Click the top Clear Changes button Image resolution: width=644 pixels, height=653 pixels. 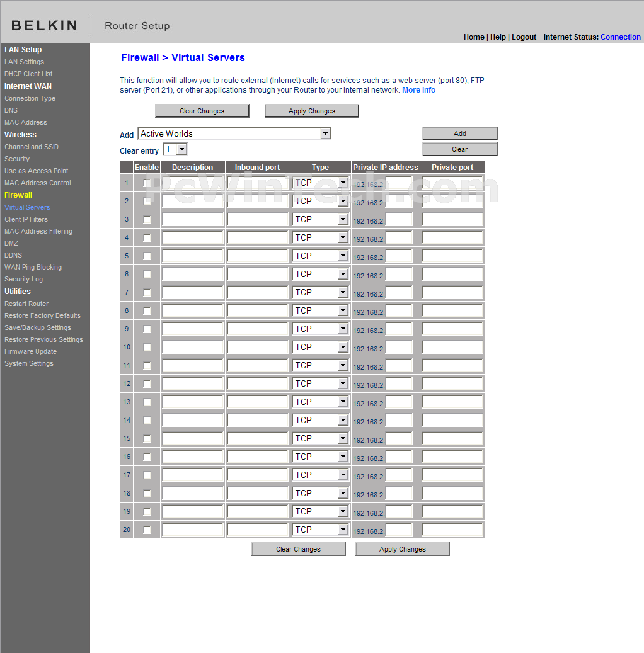(x=202, y=111)
